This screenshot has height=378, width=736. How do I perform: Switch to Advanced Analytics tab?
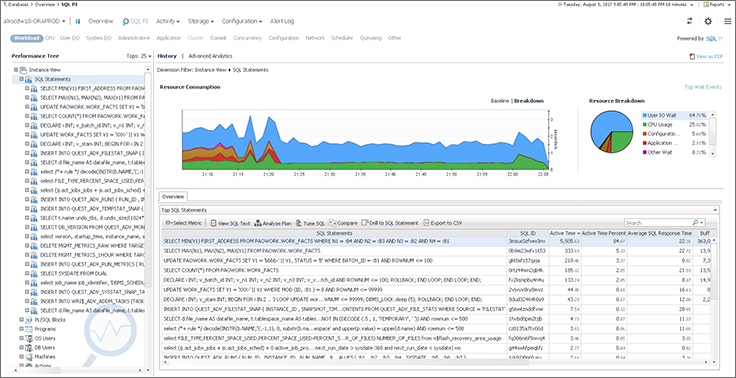tap(210, 56)
